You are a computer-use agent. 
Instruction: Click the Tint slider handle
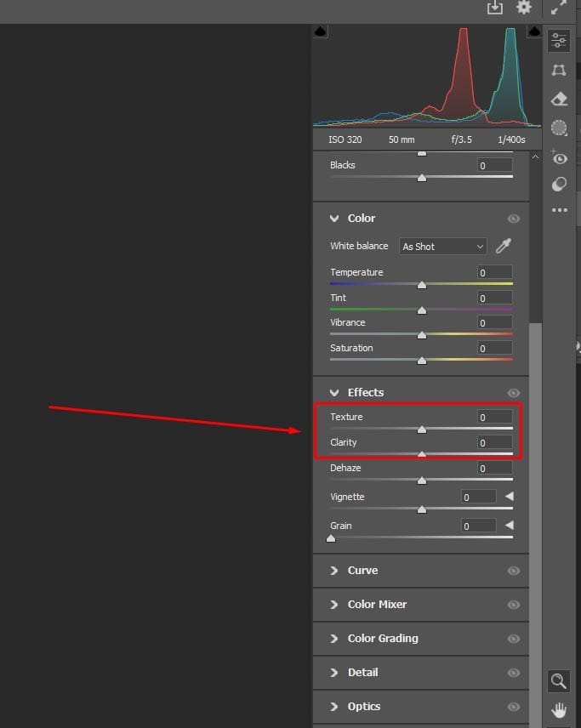pos(422,310)
